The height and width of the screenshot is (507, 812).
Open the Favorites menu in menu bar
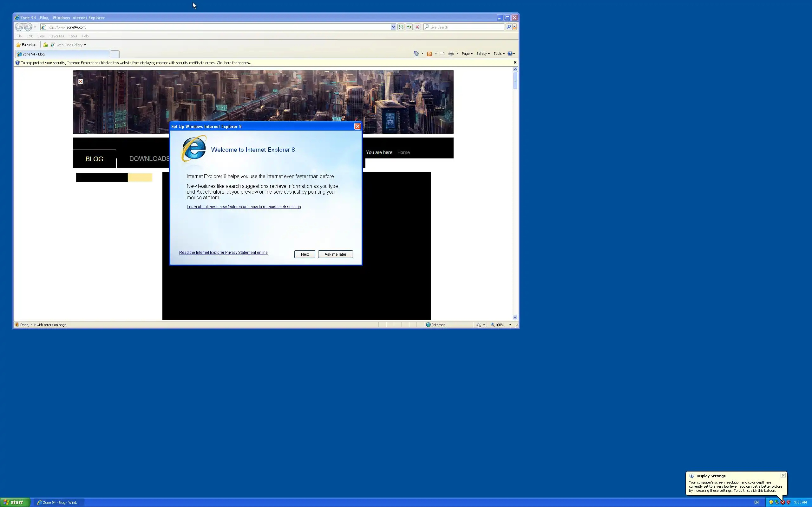point(56,36)
